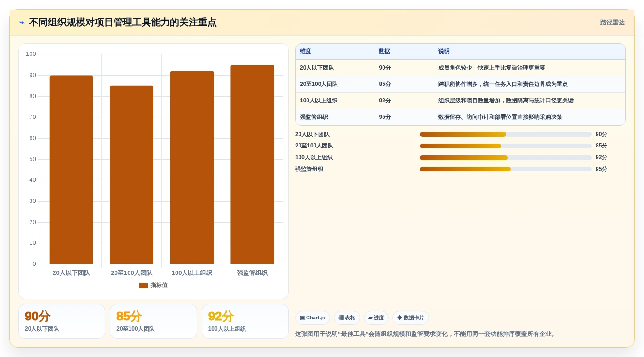Click the 数据 column header
Screen dimensions: 644x357
click(384, 52)
